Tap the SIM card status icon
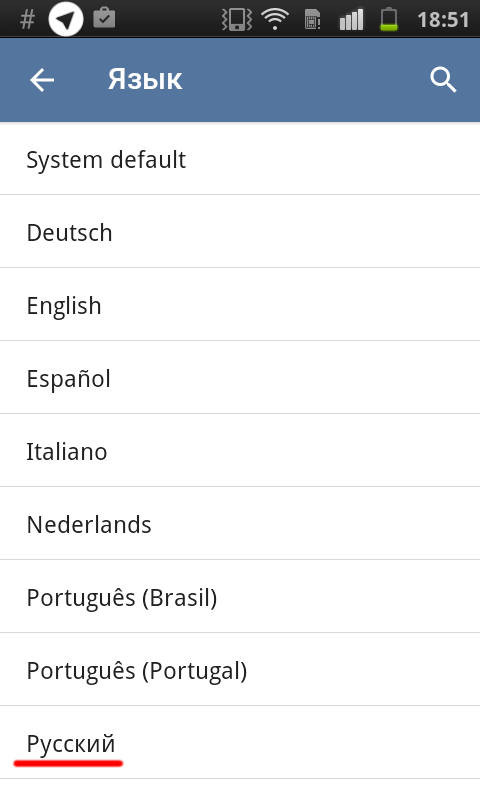 point(312,19)
